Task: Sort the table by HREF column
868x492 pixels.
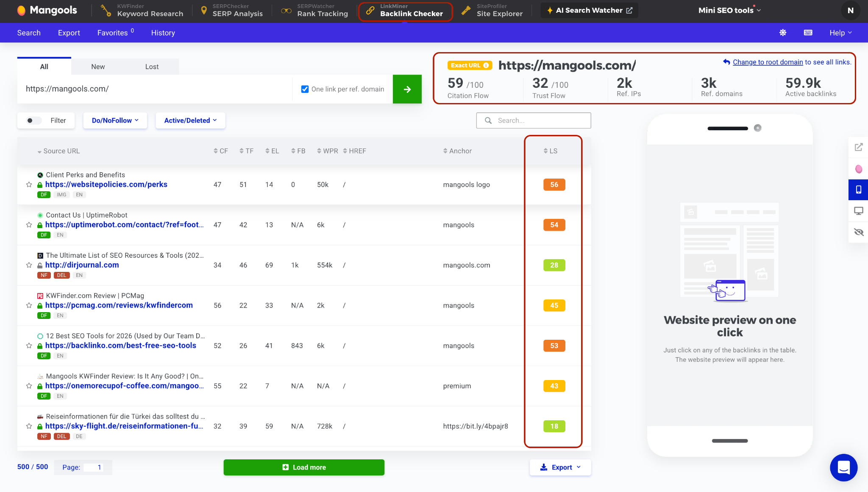Action: (x=355, y=151)
